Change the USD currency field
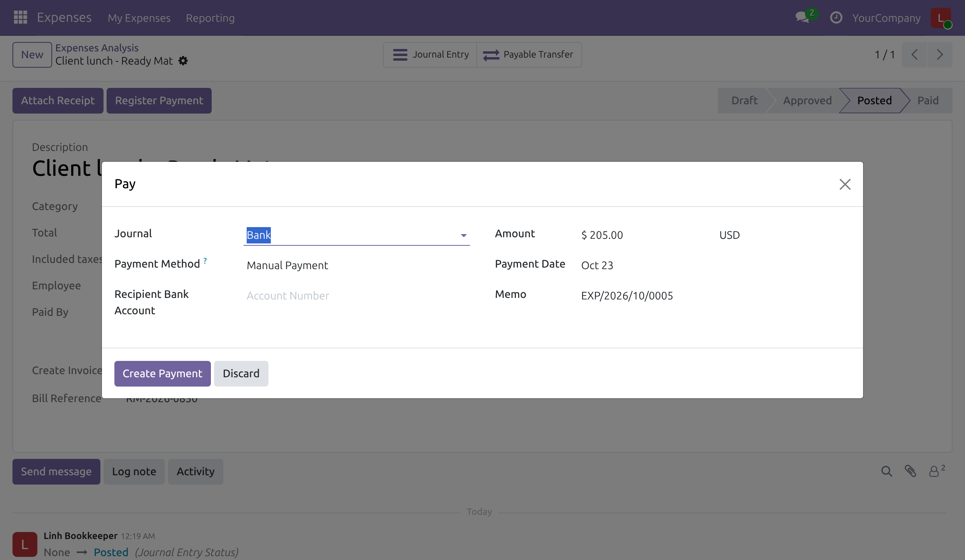Viewport: 965px width, 560px height. point(784,235)
